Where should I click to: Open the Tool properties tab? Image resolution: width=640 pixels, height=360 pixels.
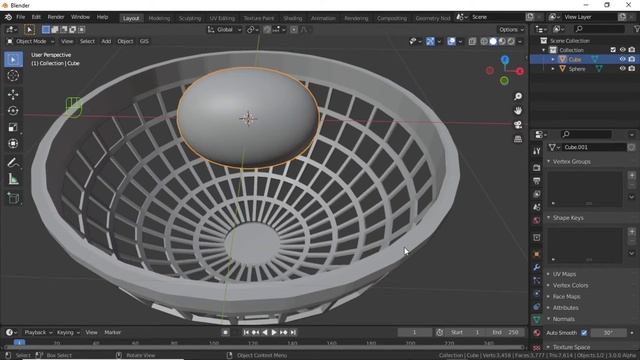537,151
